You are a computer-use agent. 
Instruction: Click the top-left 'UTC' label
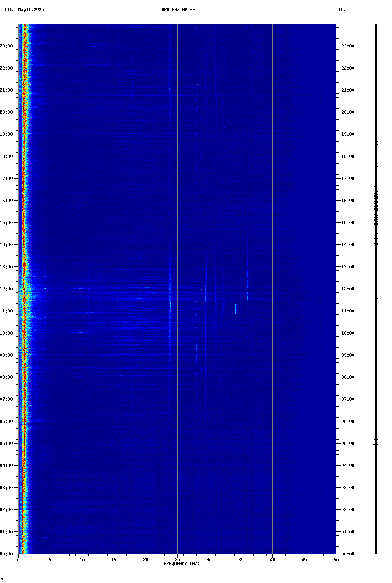[x=9, y=10]
